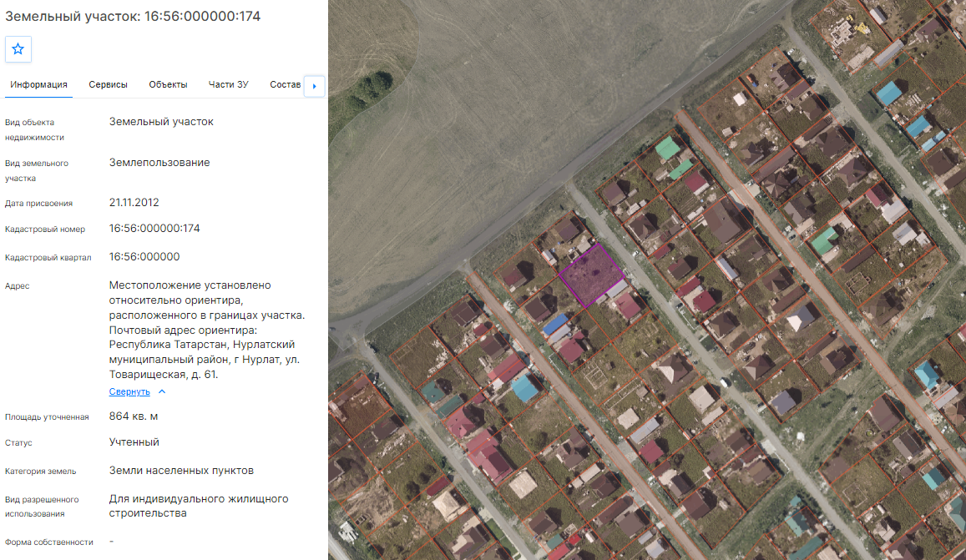Open the Объекты tab
The image size is (966, 560).
point(168,84)
